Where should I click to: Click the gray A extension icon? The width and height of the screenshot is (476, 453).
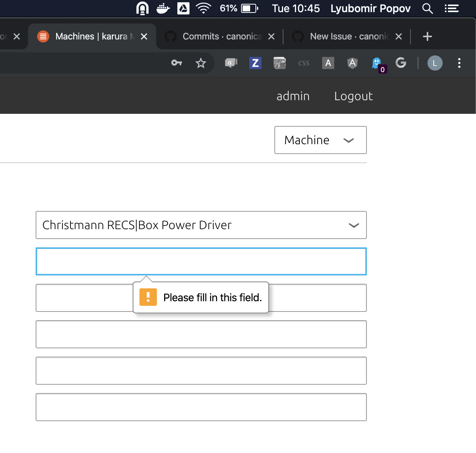click(x=328, y=63)
